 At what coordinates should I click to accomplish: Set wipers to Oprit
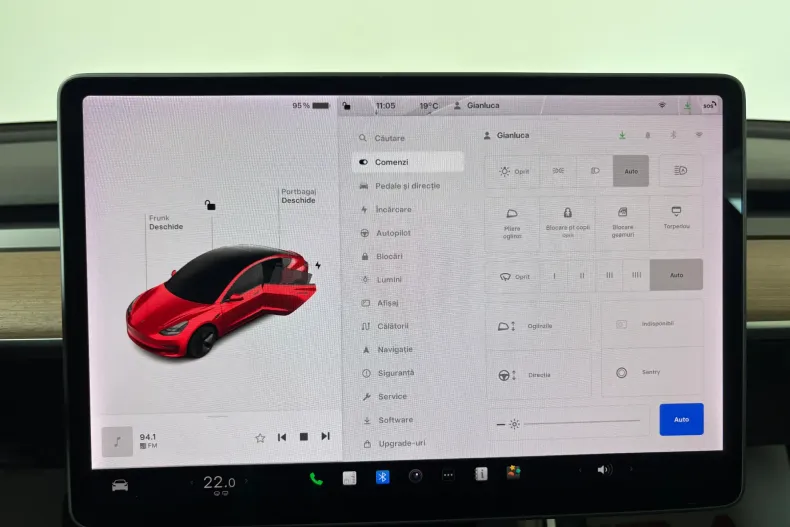(514, 277)
